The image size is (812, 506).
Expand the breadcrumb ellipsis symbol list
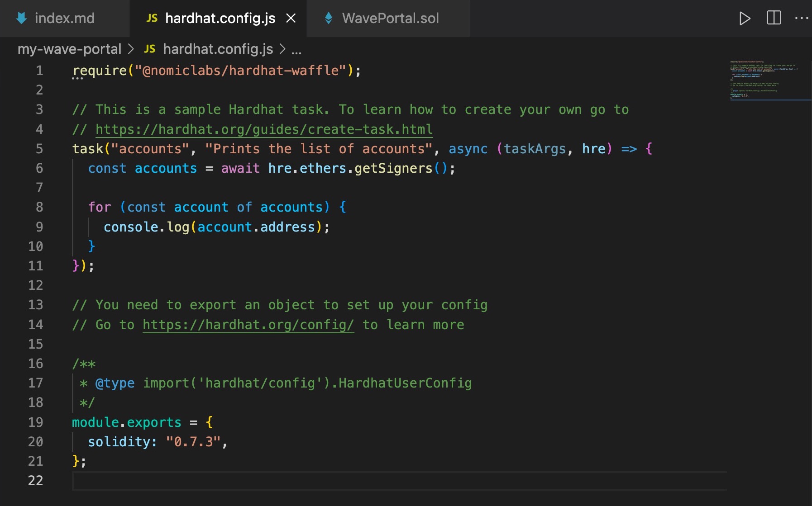click(296, 50)
